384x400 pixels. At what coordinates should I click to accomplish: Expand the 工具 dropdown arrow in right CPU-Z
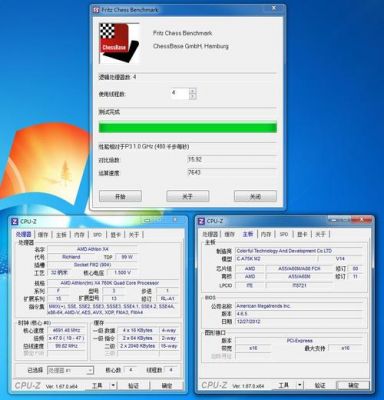pyautogui.click(x=300, y=385)
